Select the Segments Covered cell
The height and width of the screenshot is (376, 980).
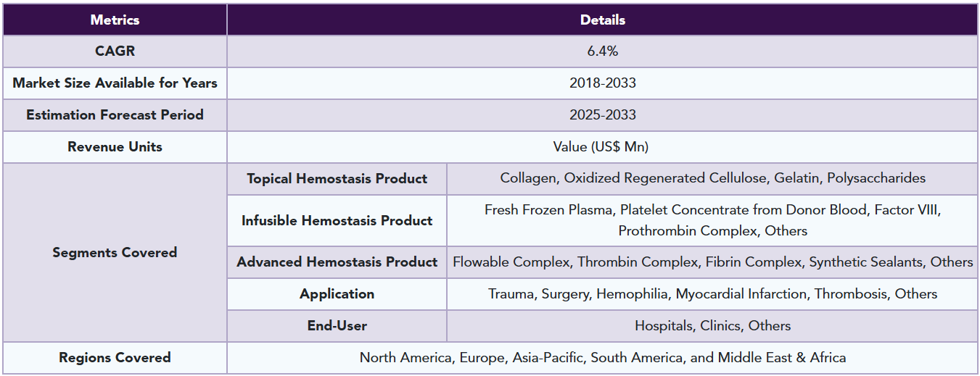click(x=115, y=253)
